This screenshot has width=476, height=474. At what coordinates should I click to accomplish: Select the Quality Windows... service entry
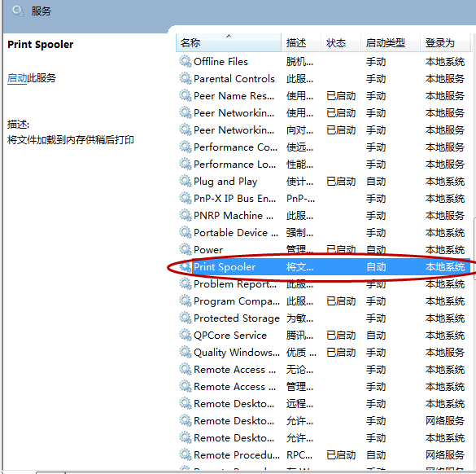(323, 353)
